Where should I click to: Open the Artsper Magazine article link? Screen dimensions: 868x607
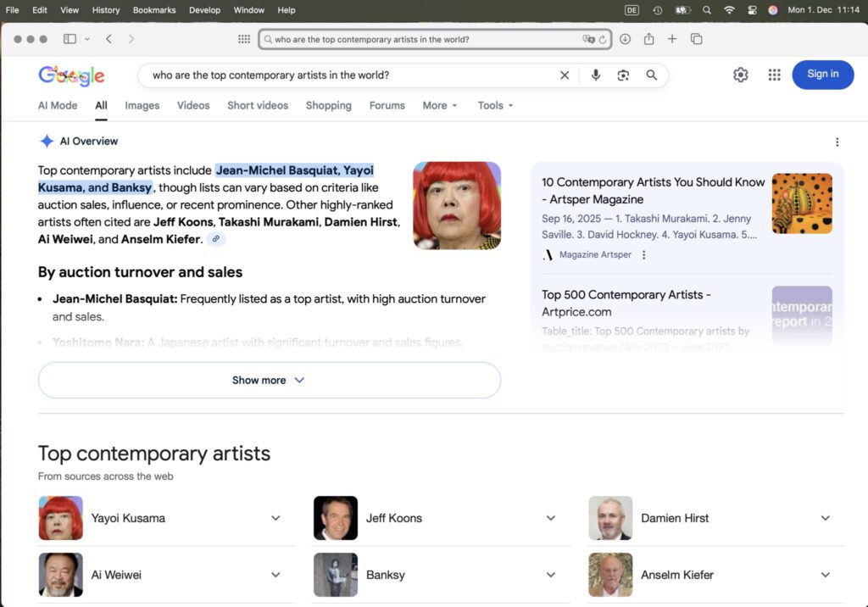coord(653,190)
